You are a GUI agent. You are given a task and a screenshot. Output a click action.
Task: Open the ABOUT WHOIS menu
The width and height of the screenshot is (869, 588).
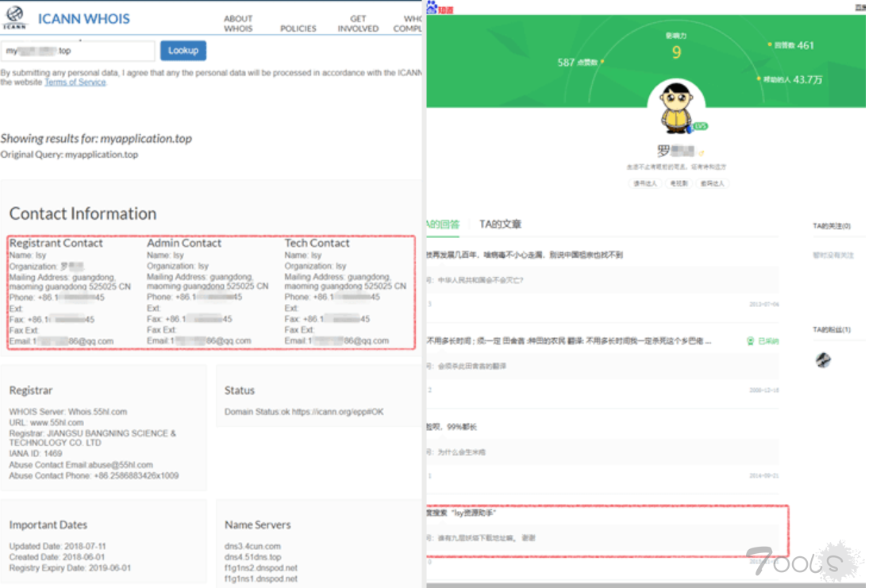[238, 23]
